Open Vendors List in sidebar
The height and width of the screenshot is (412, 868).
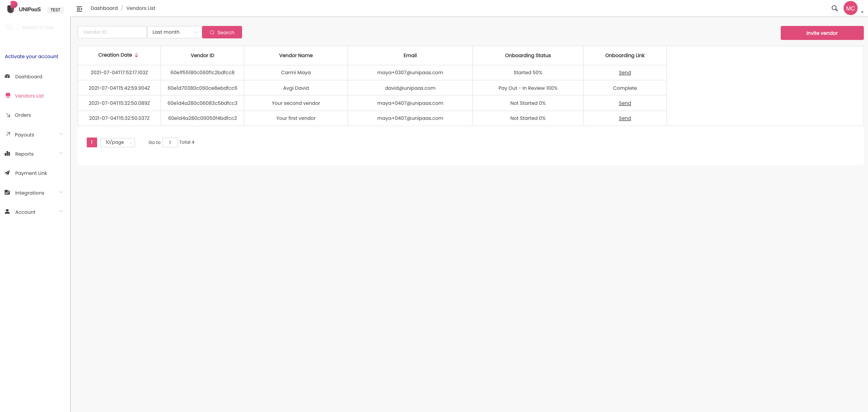coord(29,96)
